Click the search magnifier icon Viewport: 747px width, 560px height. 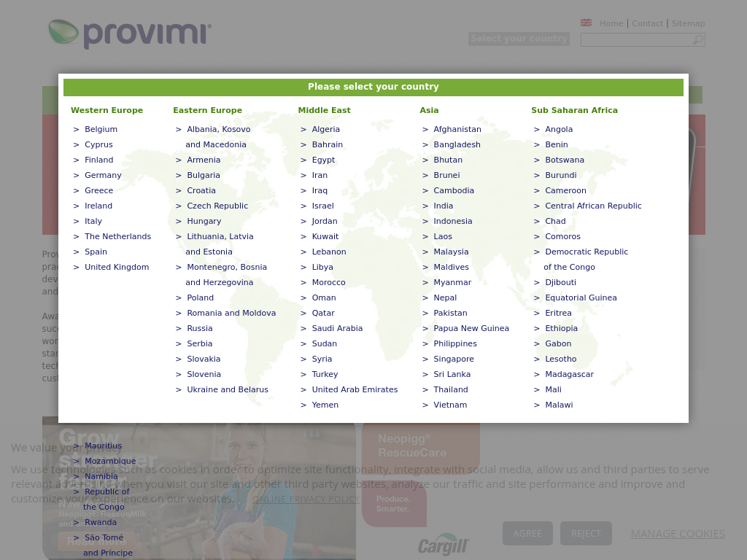[x=698, y=40]
